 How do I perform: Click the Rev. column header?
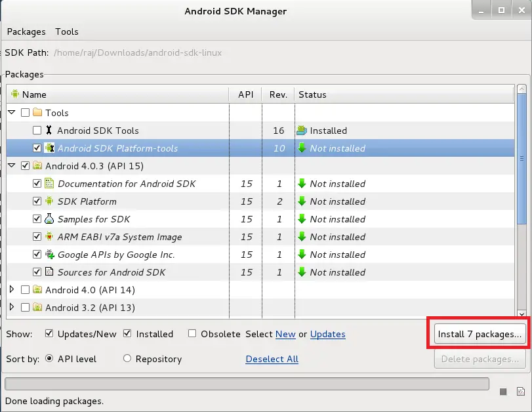click(x=278, y=94)
